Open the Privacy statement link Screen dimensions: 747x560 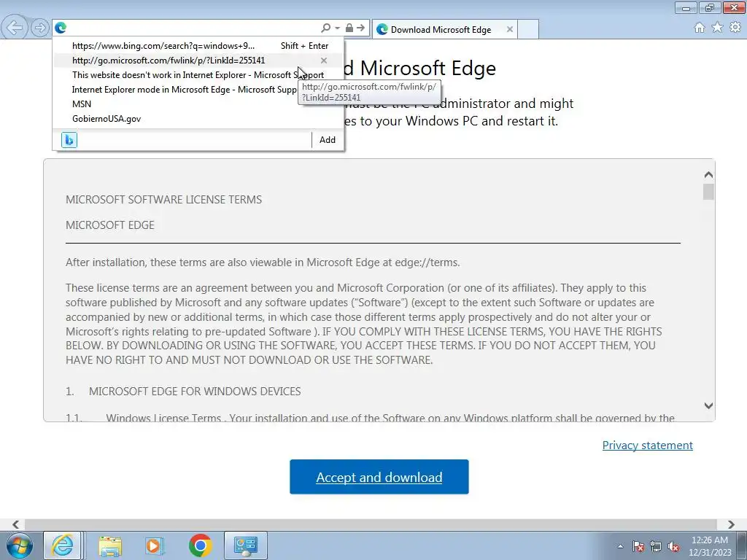648,446
